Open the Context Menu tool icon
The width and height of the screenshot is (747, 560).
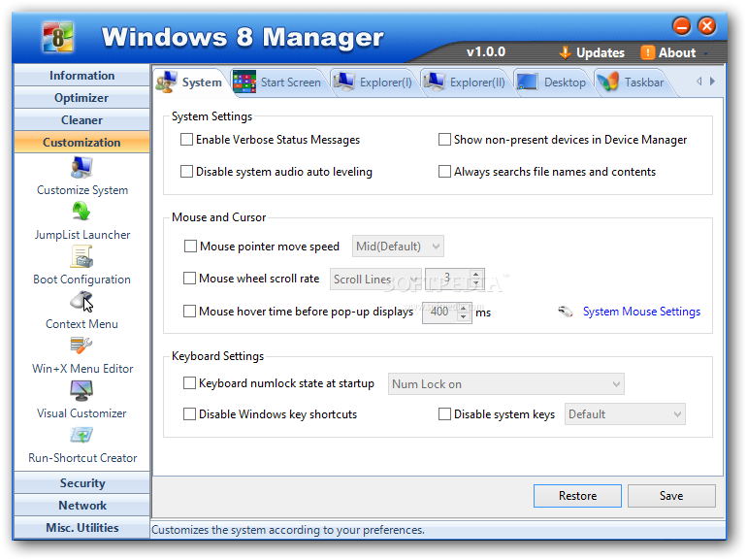tap(81, 301)
